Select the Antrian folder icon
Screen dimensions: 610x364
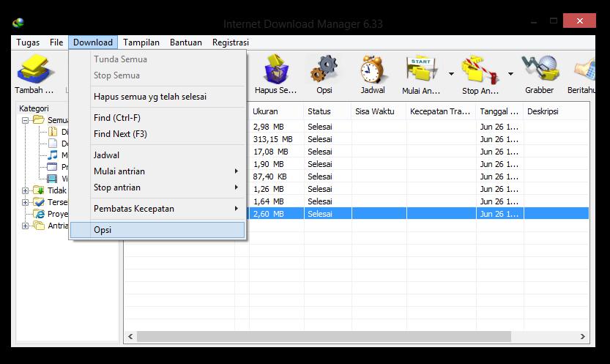[x=39, y=225]
